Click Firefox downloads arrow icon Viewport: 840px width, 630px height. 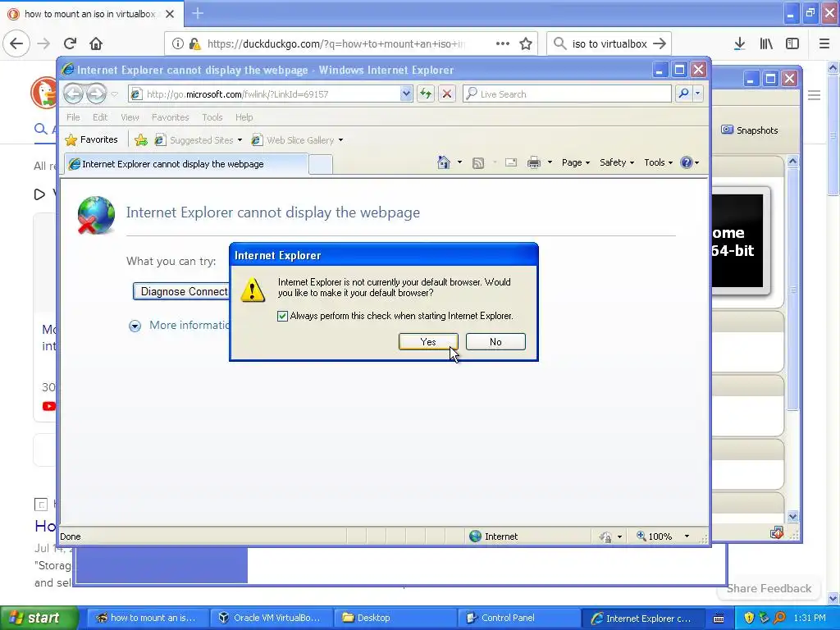tap(739, 43)
